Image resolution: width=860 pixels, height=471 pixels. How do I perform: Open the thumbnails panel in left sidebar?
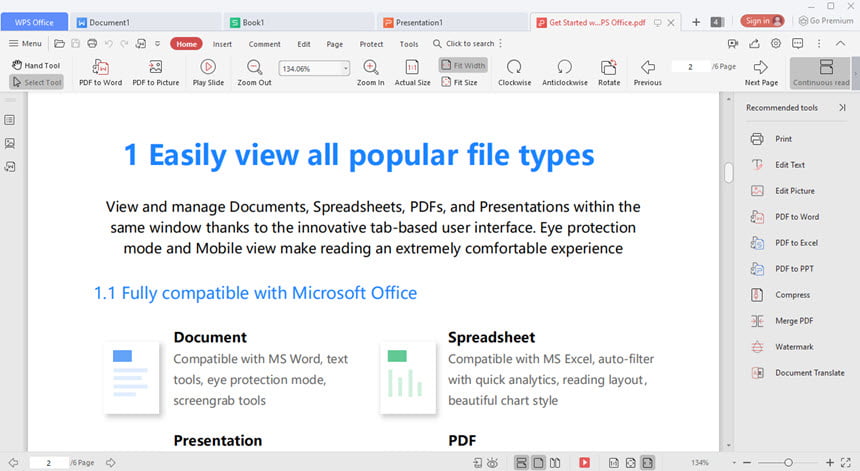[10, 143]
